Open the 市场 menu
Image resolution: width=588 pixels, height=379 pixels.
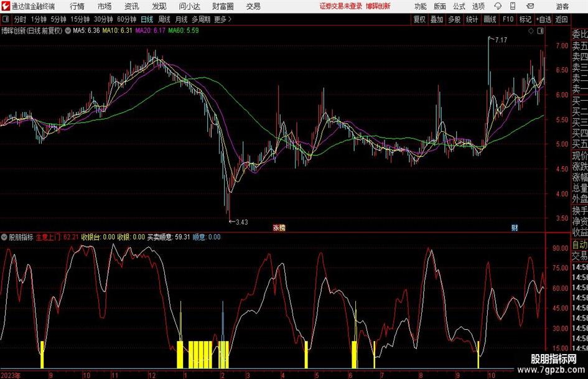pyautogui.click(x=105, y=6)
